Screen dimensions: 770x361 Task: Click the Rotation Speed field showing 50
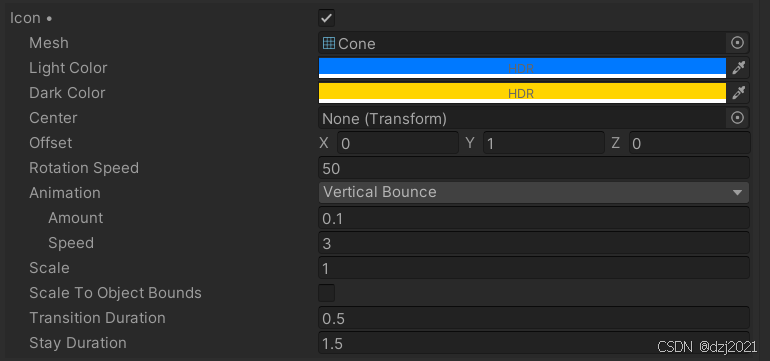click(x=534, y=168)
